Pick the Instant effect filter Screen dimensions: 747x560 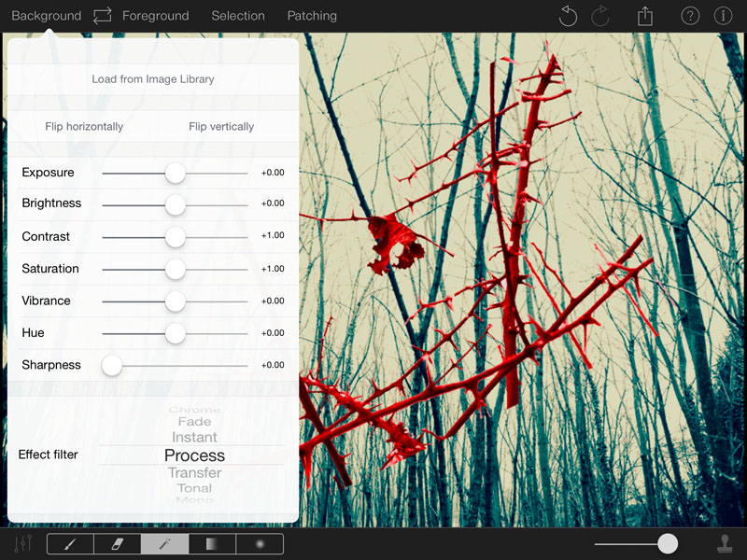click(194, 437)
